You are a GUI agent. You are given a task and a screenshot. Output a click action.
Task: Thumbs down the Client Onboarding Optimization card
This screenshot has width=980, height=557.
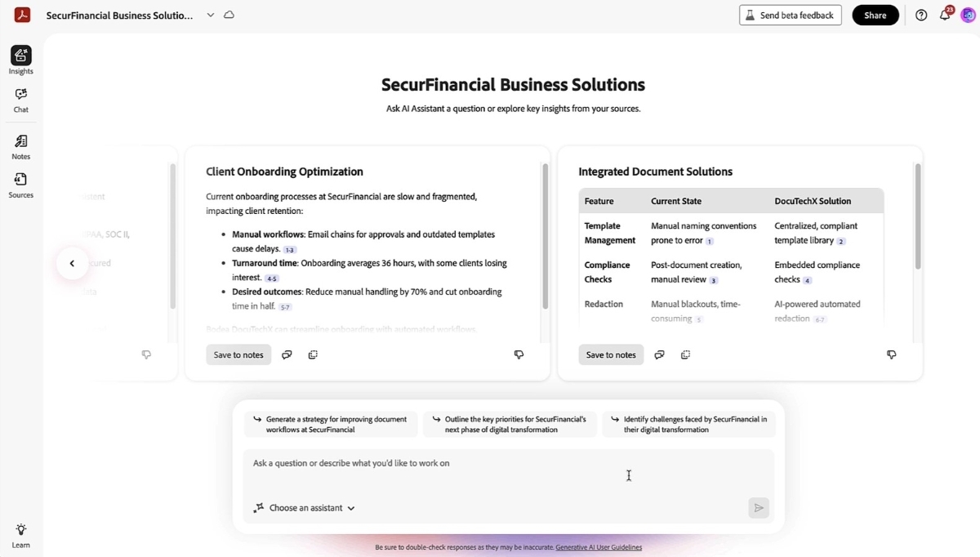pos(519,354)
